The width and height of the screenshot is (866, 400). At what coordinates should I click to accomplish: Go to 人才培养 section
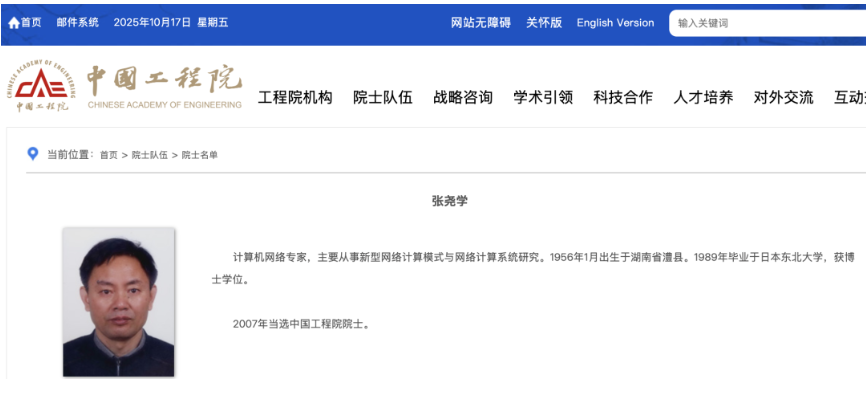pos(703,97)
